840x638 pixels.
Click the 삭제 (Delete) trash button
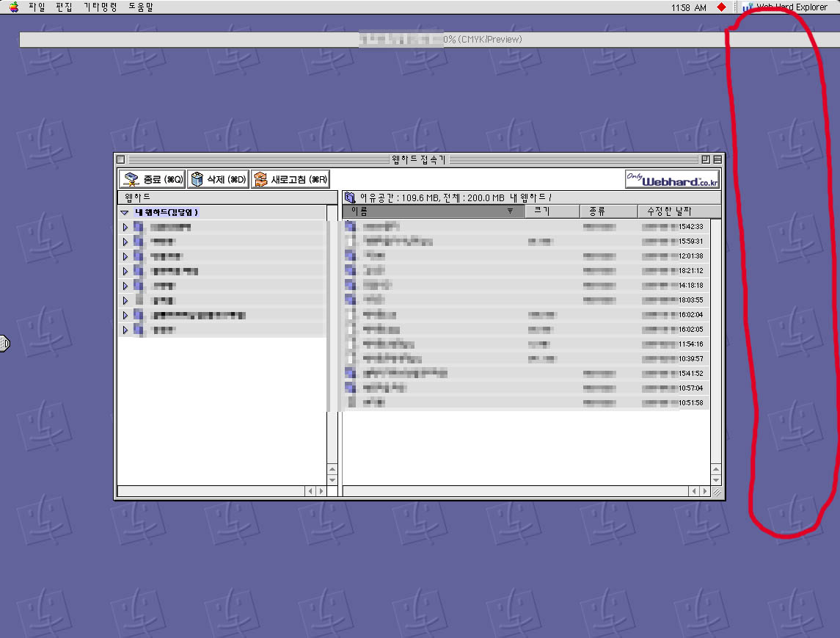coord(218,179)
